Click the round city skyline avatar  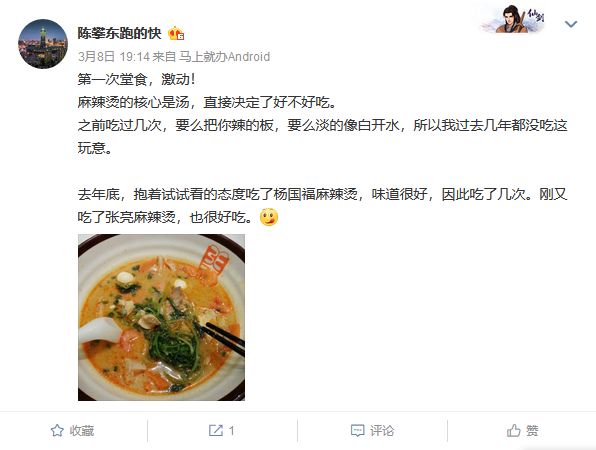(x=43, y=44)
